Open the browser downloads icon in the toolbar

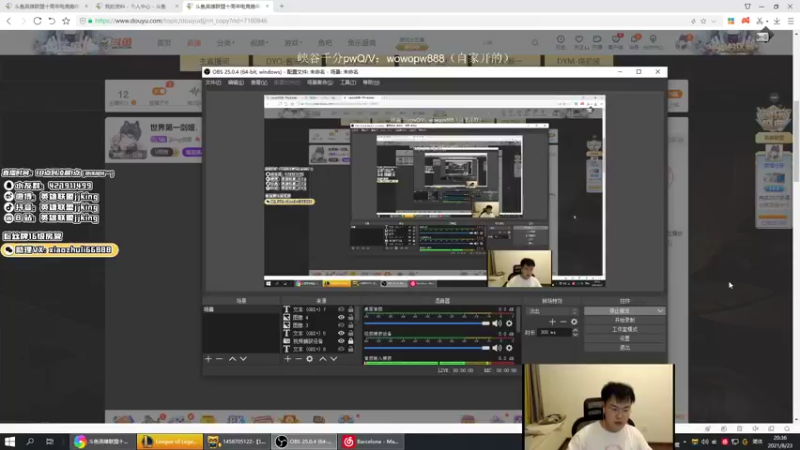[777, 21]
